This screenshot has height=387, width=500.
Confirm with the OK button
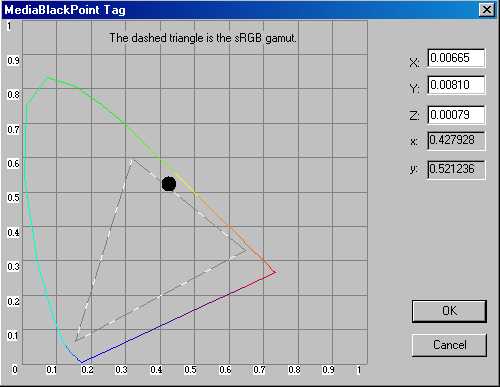(x=449, y=311)
